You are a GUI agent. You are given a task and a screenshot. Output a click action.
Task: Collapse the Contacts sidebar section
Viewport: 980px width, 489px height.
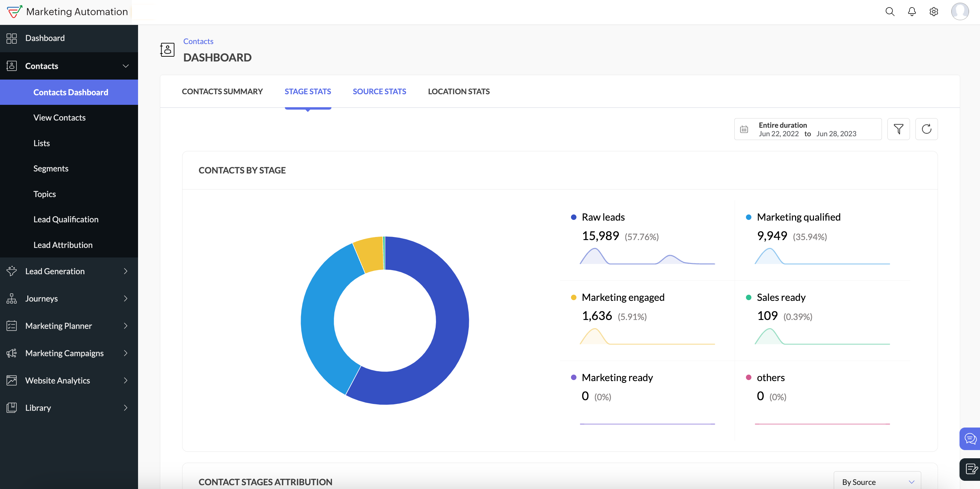[125, 66]
